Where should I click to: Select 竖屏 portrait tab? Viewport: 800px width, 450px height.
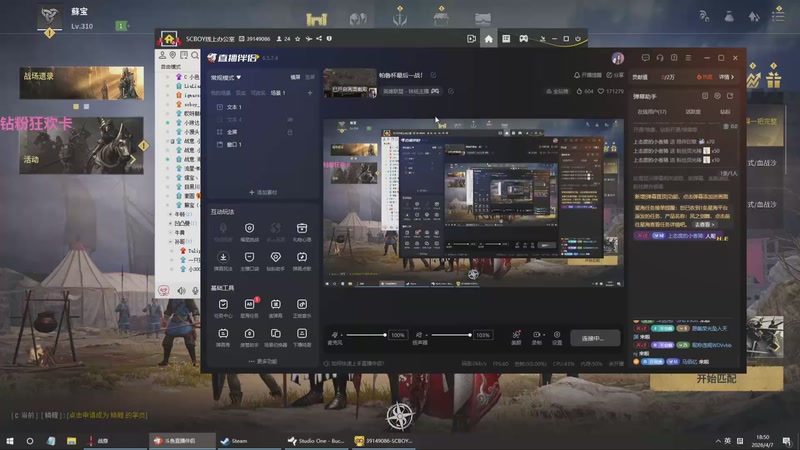point(310,77)
